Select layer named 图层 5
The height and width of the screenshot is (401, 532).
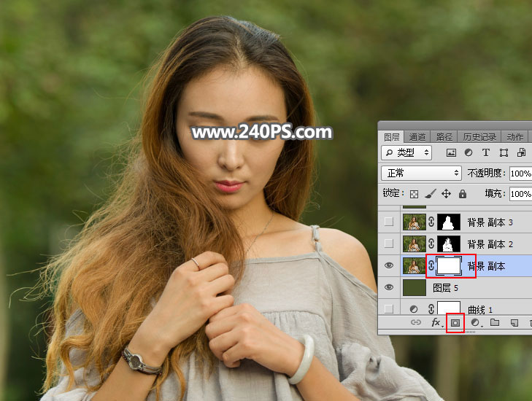coord(445,288)
